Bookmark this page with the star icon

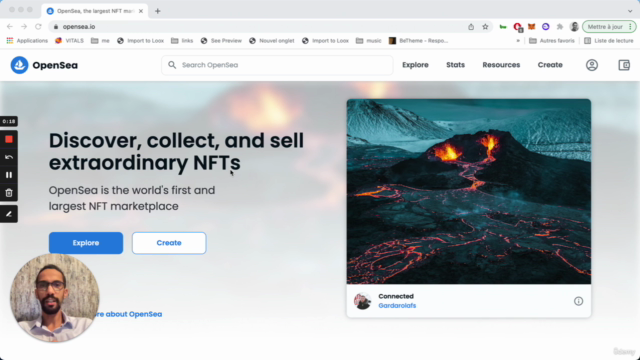point(485,27)
